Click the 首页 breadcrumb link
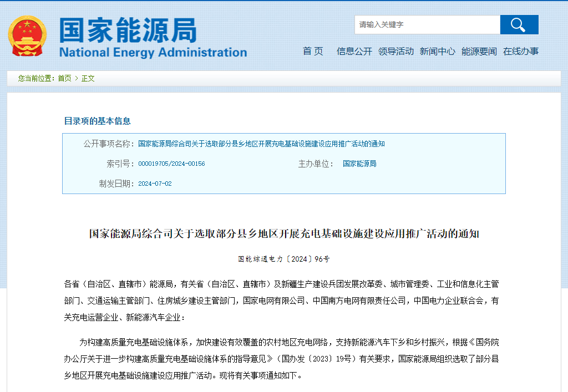 64,78
